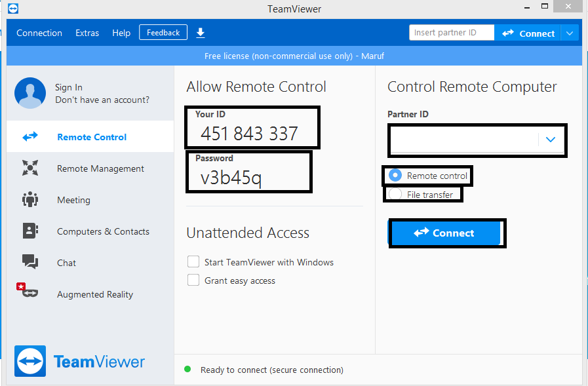This screenshot has width=588, height=386.
Task: Expand the Partner ID history dropdown
Action: point(551,140)
